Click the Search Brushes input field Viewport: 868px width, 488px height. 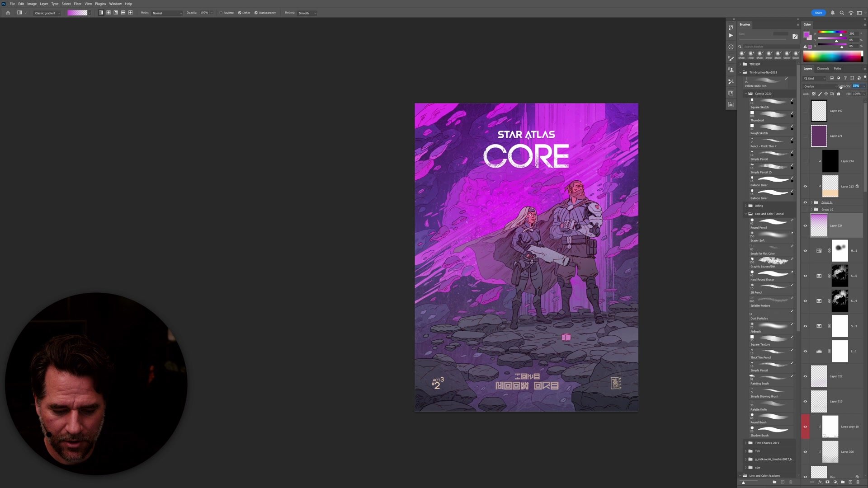(769, 47)
